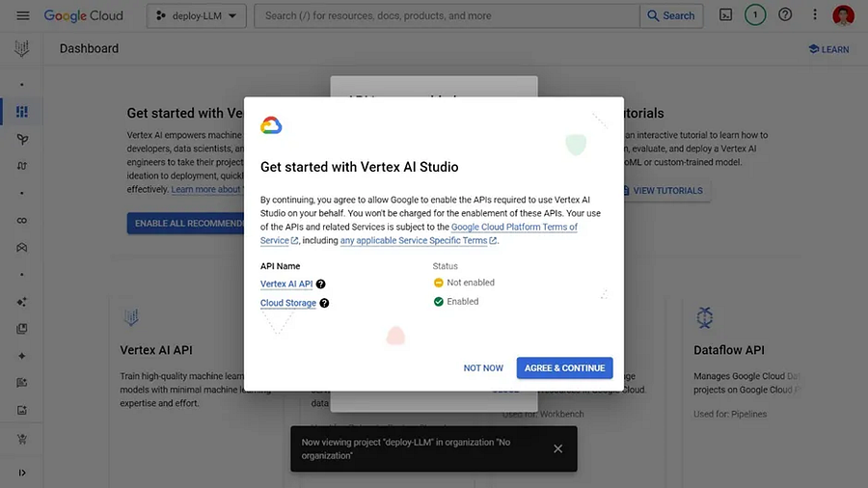This screenshot has height=488, width=868.
Task: Open the Colab Enterprise infinity icon
Action: pos(21,220)
